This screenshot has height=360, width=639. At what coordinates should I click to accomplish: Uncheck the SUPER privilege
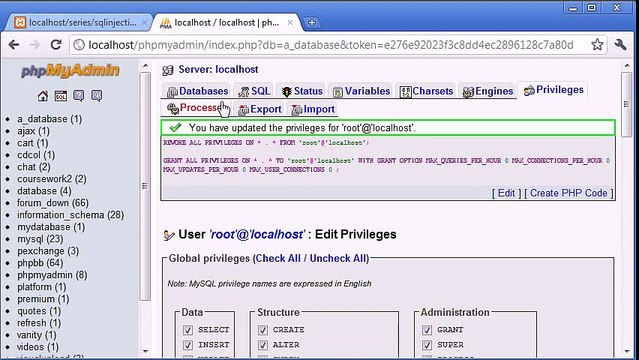click(427, 345)
